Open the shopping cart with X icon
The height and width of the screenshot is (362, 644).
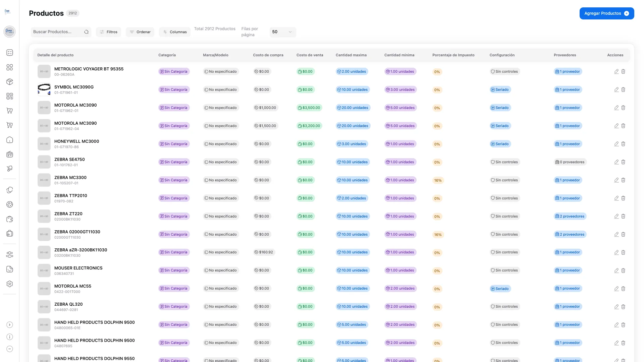(x=10, y=125)
